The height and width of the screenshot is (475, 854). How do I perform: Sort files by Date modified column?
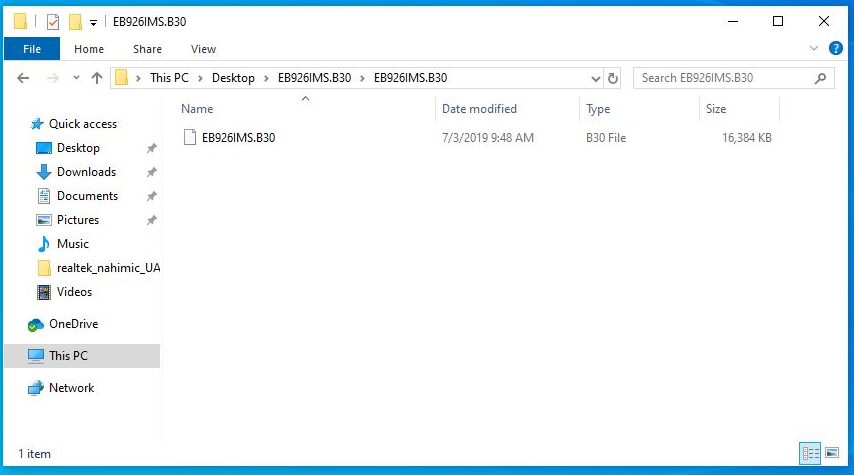tap(480, 109)
